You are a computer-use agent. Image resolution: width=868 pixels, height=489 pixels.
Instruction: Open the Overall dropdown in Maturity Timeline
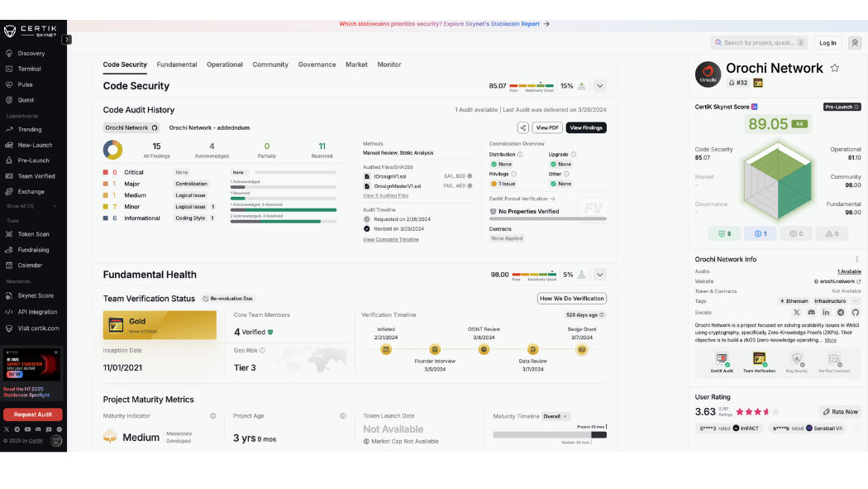coord(556,416)
